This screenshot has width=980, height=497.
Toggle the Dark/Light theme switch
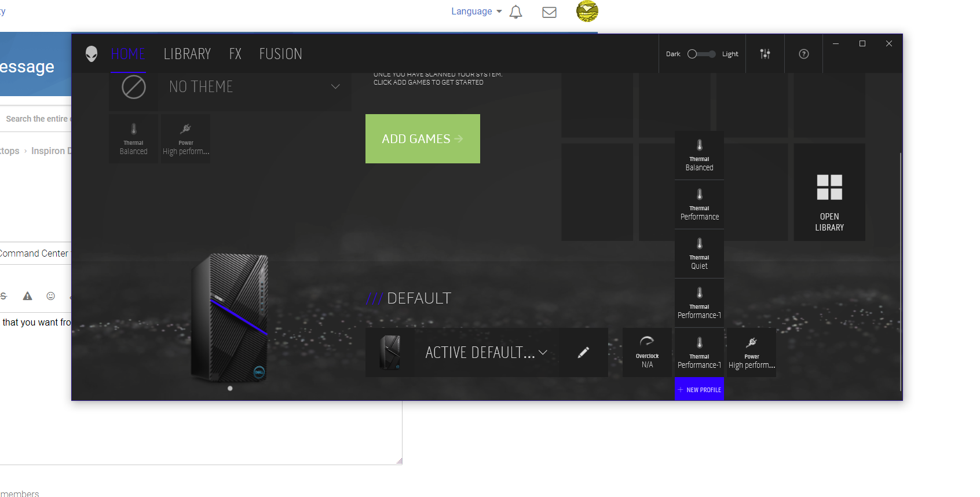701,54
